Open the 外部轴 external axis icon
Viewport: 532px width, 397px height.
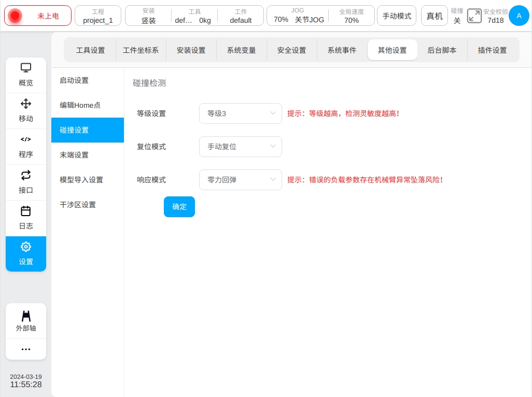(26, 316)
